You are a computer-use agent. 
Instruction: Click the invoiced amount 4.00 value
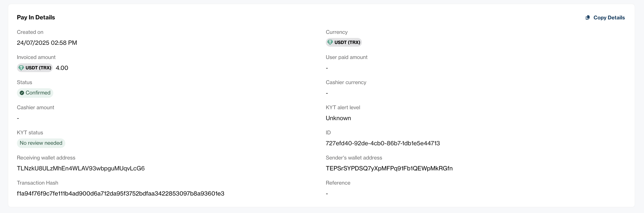[62, 68]
